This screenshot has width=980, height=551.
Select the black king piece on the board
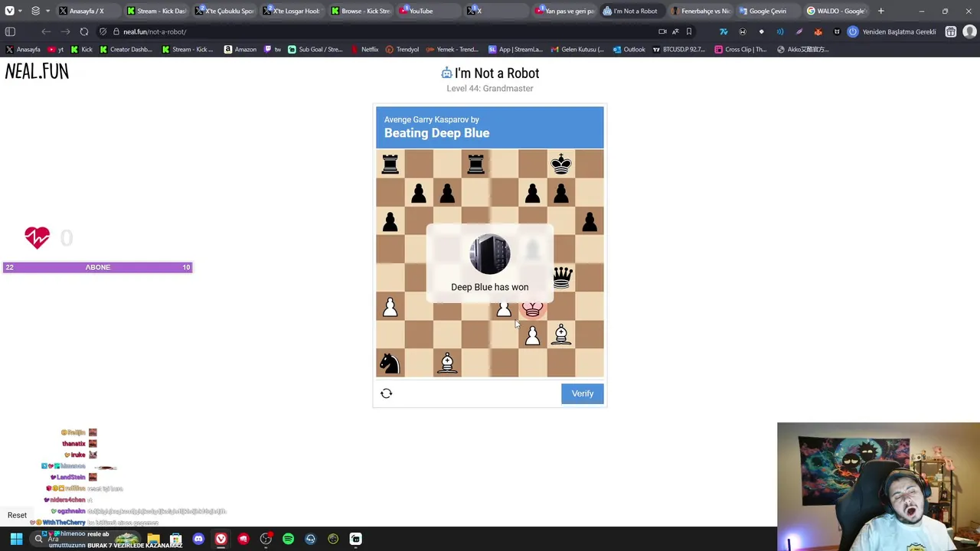[x=561, y=164]
